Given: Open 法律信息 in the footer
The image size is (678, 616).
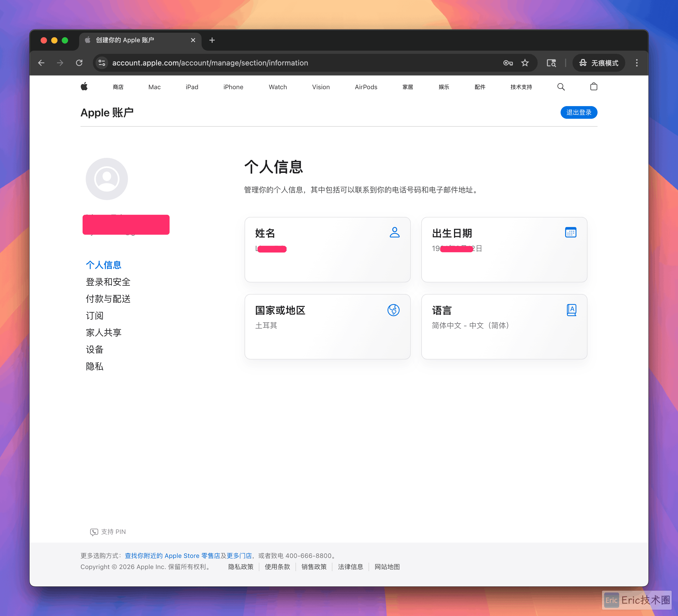Looking at the screenshot, I should (x=350, y=567).
